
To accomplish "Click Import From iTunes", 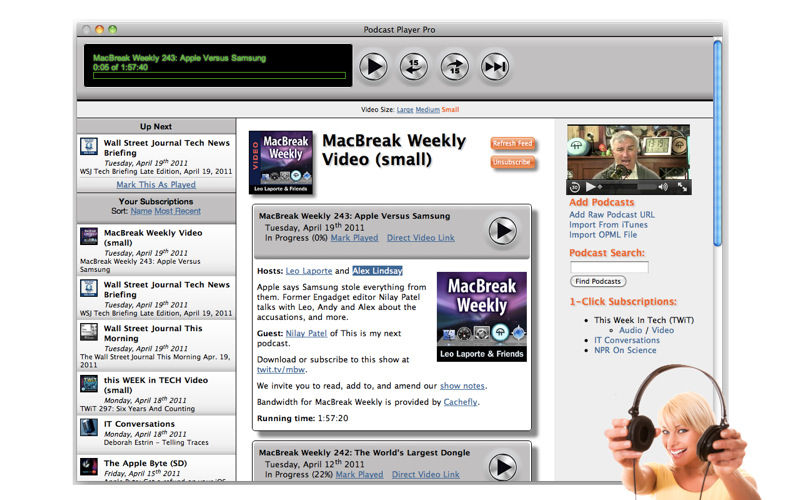I will [x=608, y=225].
